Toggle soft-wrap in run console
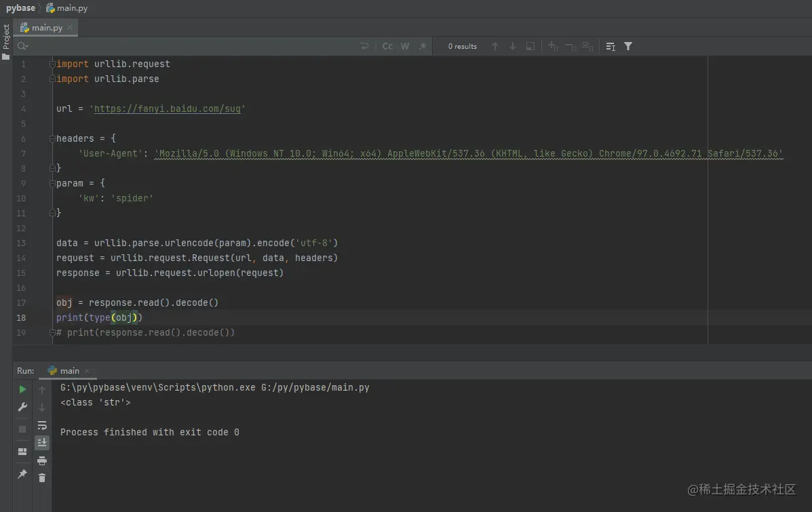 (42, 426)
